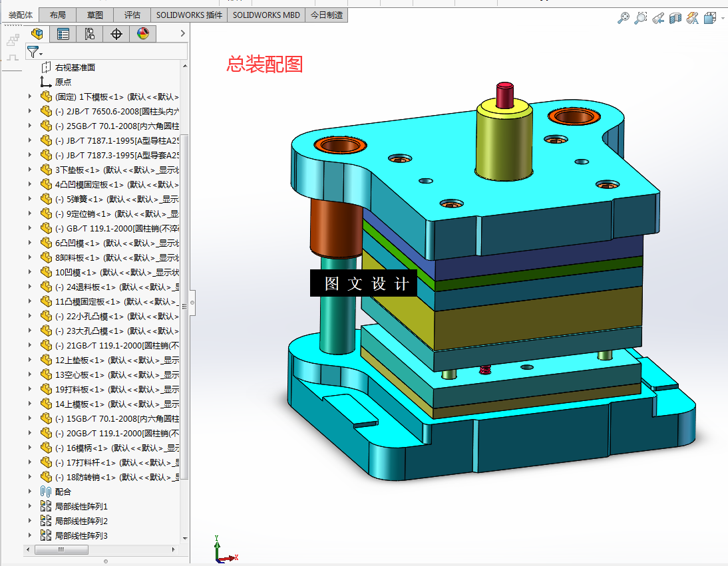Click the 14上模板 part icon
728x566 pixels.
(46, 404)
